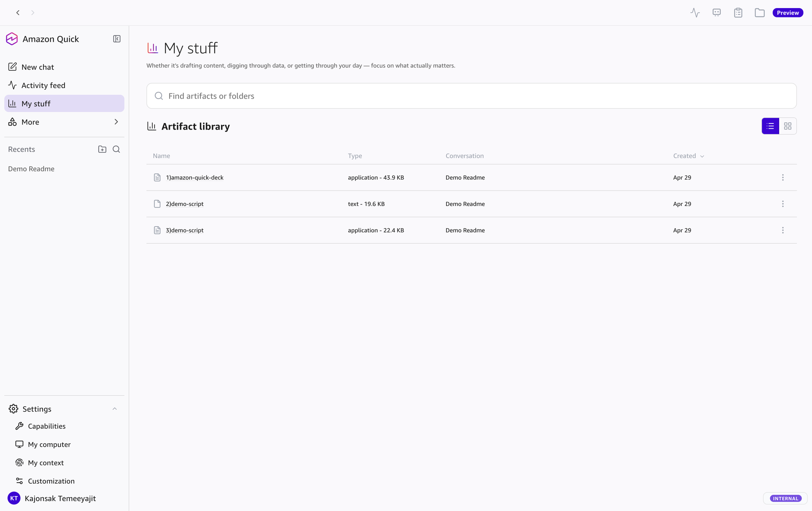812x511 pixels.
Task: Create new folder in Recents
Action: pos(102,149)
